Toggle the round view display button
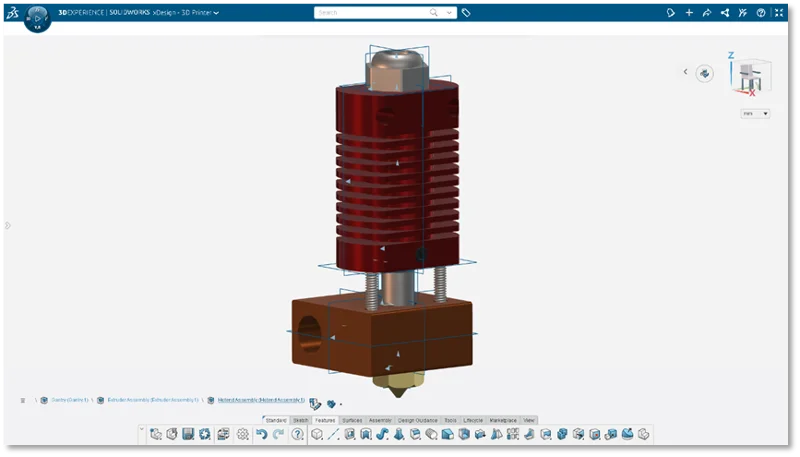 coord(706,73)
